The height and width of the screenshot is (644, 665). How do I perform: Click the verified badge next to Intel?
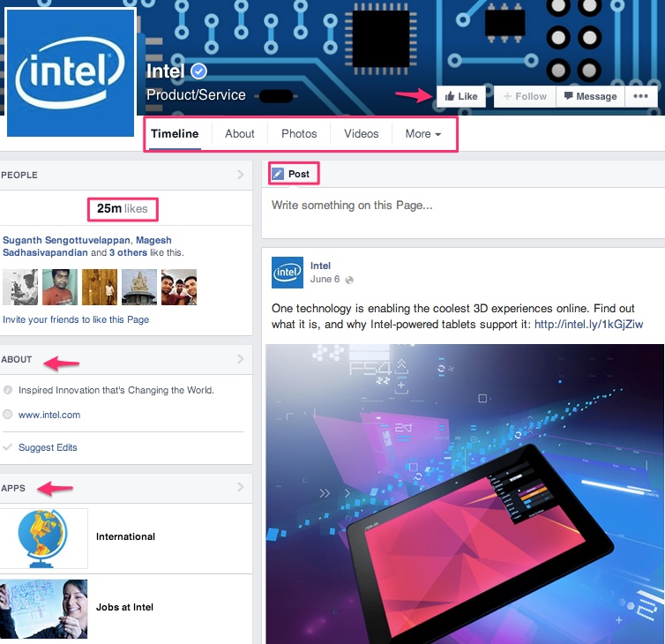[x=198, y=71]
